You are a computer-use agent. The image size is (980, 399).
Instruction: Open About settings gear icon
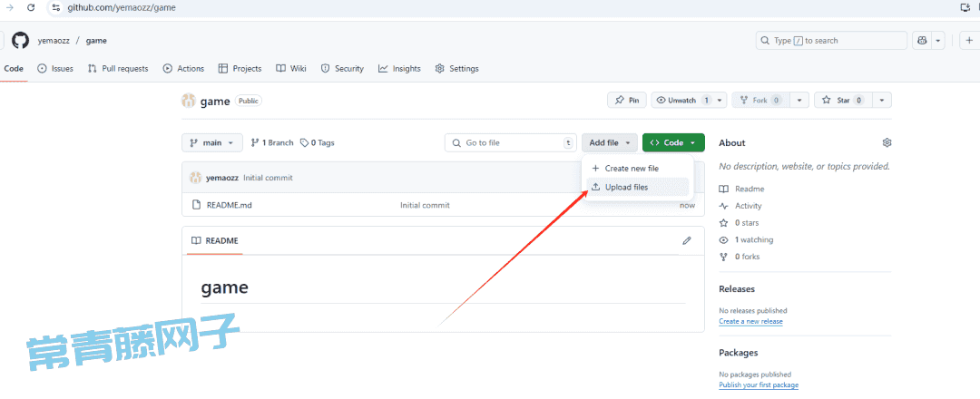click(x=887, y=142)
